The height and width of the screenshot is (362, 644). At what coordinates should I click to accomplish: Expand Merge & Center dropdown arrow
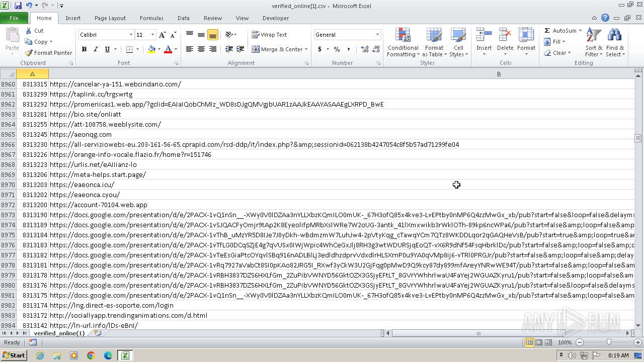point(307,49)
